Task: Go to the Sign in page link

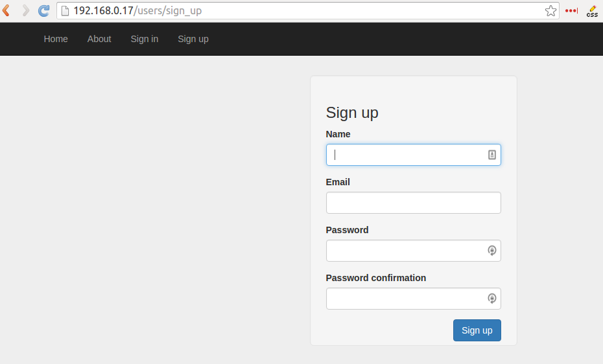Action: 145,39
